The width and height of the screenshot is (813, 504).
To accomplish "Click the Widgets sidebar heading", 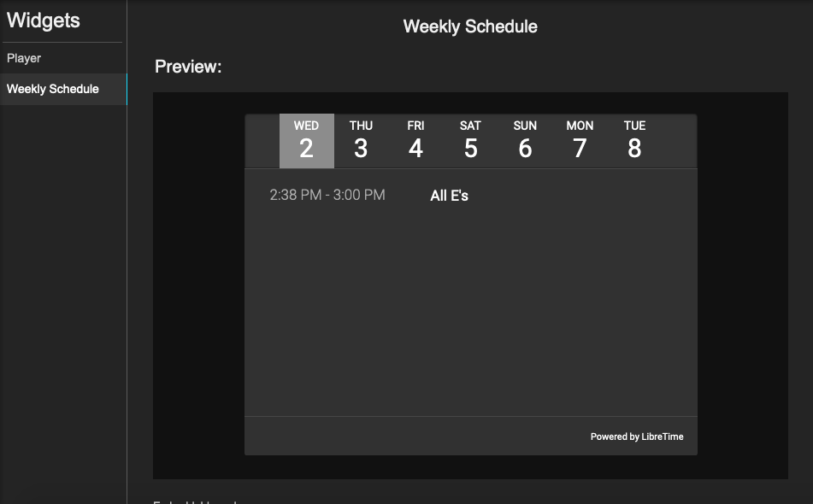I will (x=44, y=21).
